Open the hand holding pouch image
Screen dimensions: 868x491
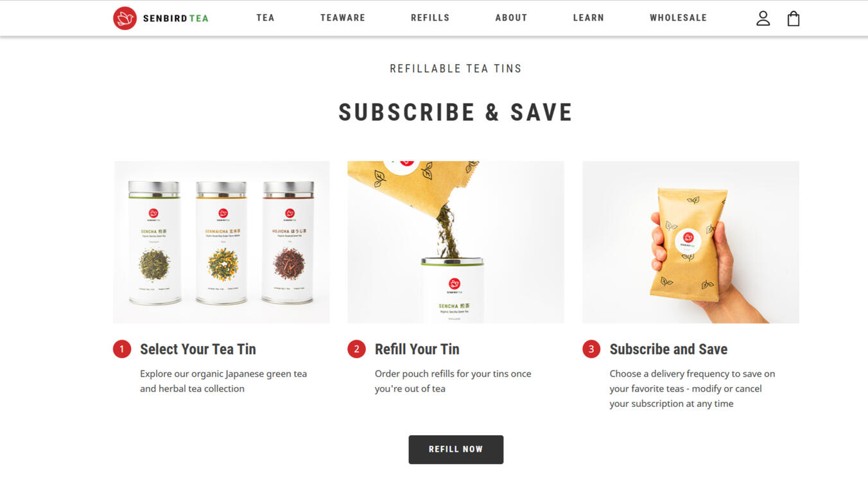691,242
